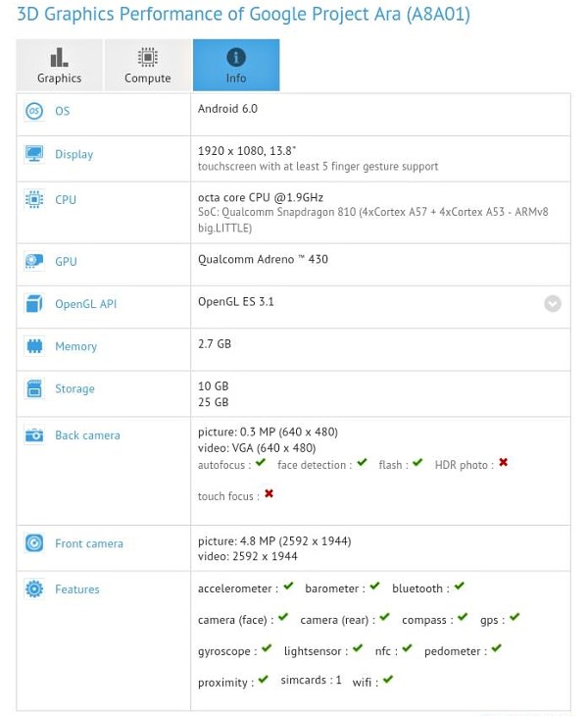
Task: Click the chip icon in Compute tab
Action: click(x=148, y=58)
